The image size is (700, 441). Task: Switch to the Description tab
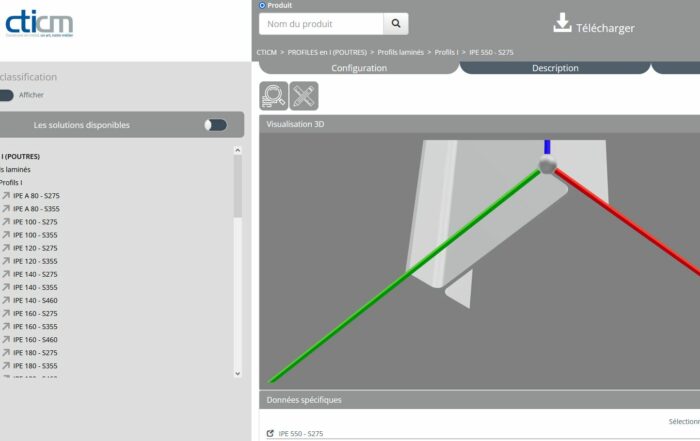click(x=555, y=68)
